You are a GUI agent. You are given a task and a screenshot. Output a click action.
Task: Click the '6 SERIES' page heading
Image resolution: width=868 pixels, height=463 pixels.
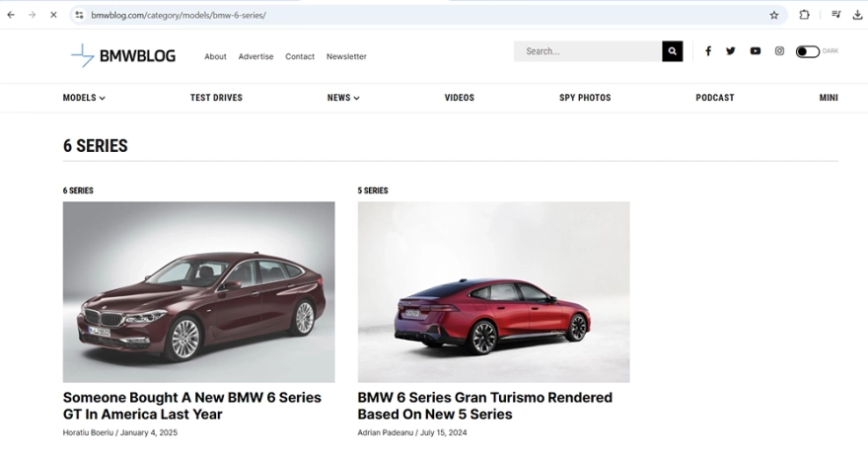pos(96,146)
